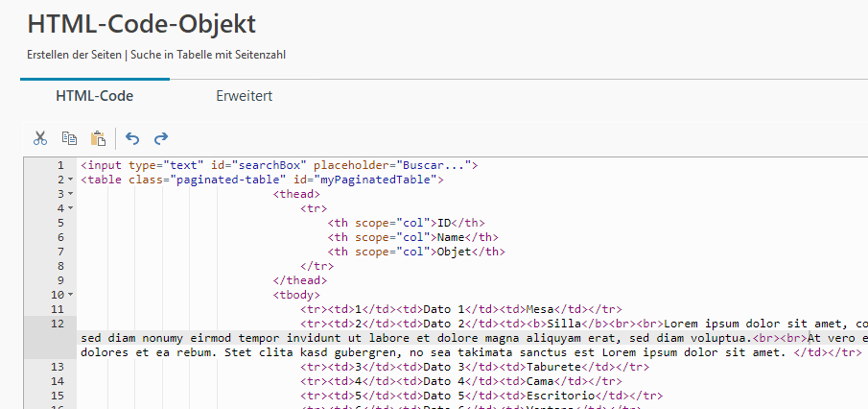Click the Cut scissors icon
The image size is (868, 409).
click(x=40, y=138)
